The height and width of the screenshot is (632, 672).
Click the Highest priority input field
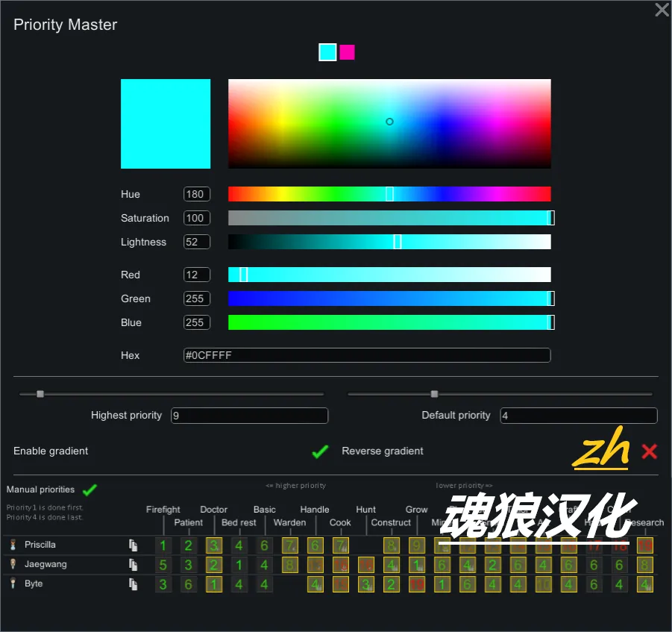click(249, 416)
